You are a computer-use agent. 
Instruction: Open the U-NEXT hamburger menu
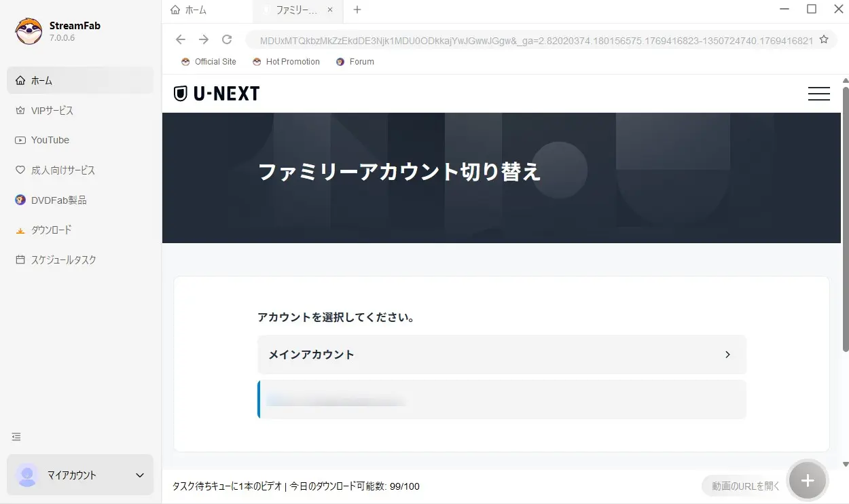point(818,94)
